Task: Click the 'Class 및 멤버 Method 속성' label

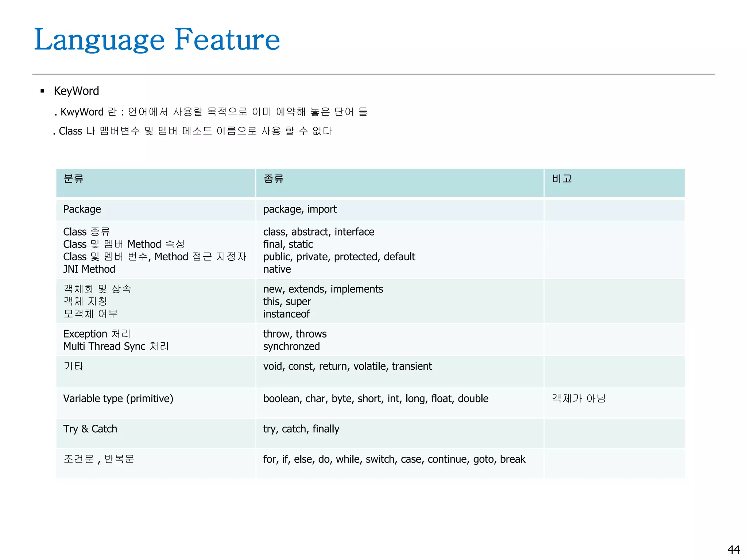Action: pos(124,244)
